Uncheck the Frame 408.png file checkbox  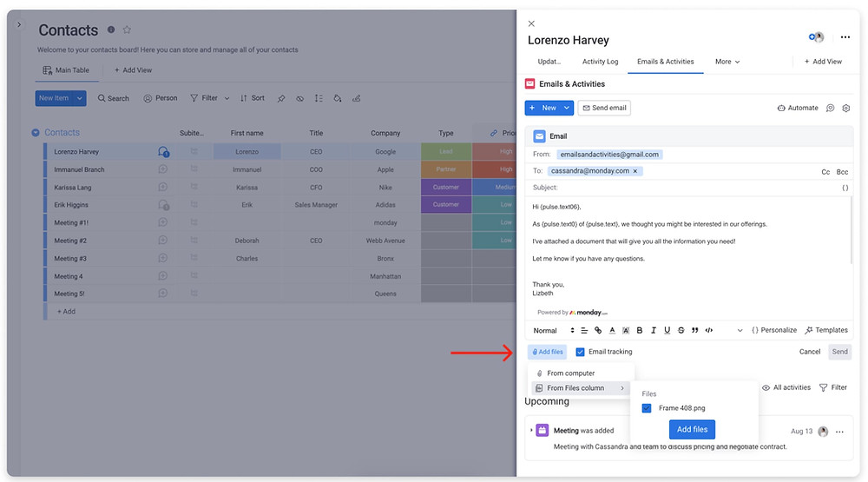coord(646,408)
